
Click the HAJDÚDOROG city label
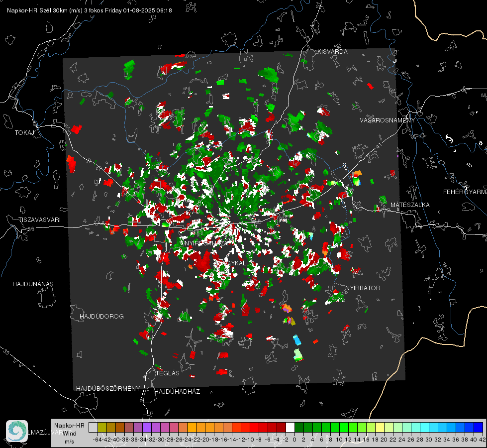101,317
